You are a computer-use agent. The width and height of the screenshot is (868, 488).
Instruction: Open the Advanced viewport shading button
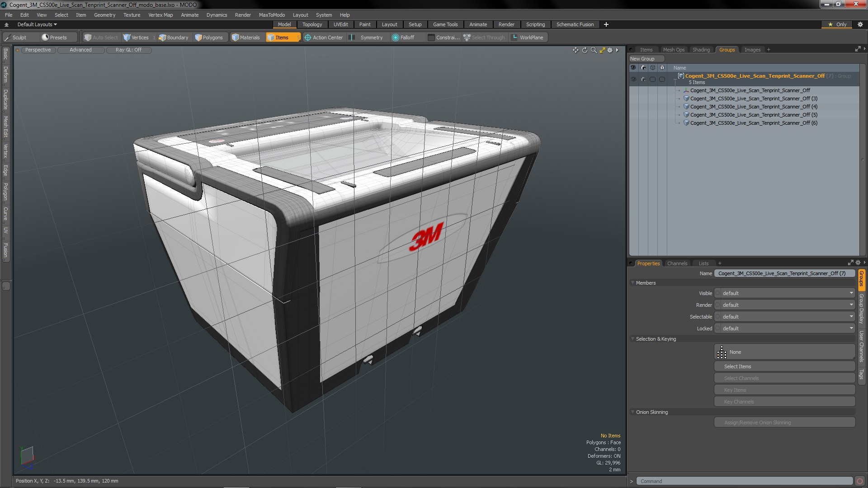(x=80, y=50)
